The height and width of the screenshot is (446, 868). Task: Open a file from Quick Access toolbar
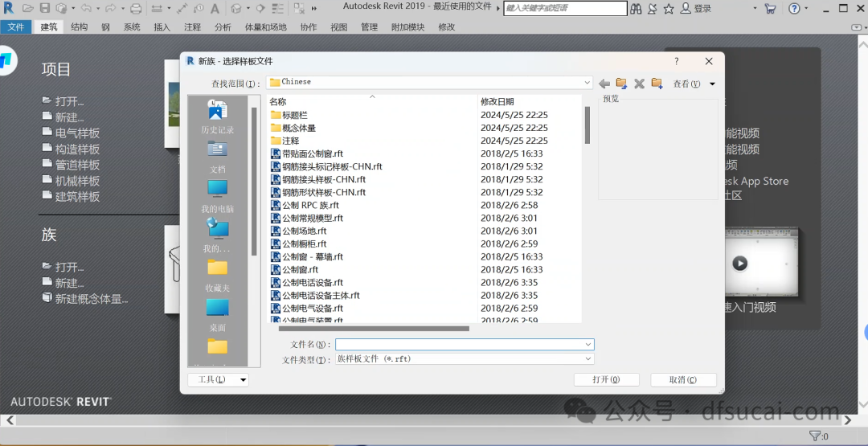(27, 8)
